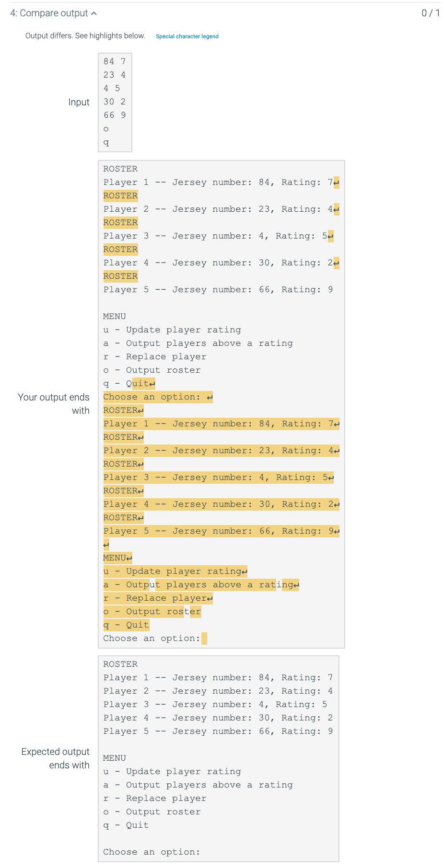Click the newline symbol after q - Quit
This screenshot has width=444, height=868.
152,383
